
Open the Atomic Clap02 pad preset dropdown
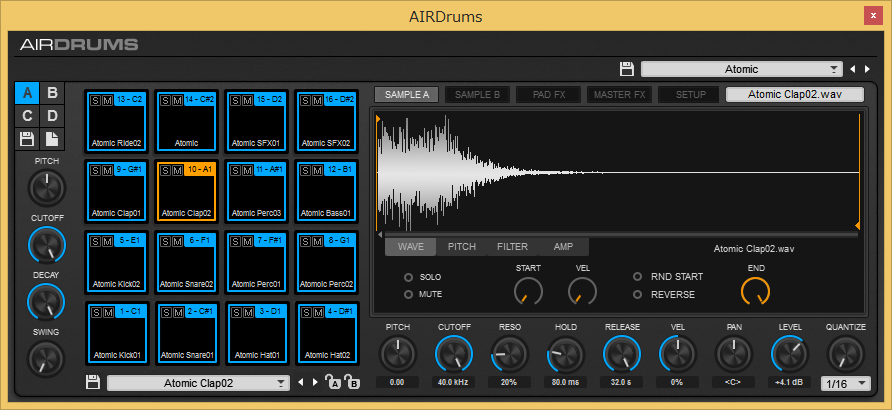[x=198, y=383]
